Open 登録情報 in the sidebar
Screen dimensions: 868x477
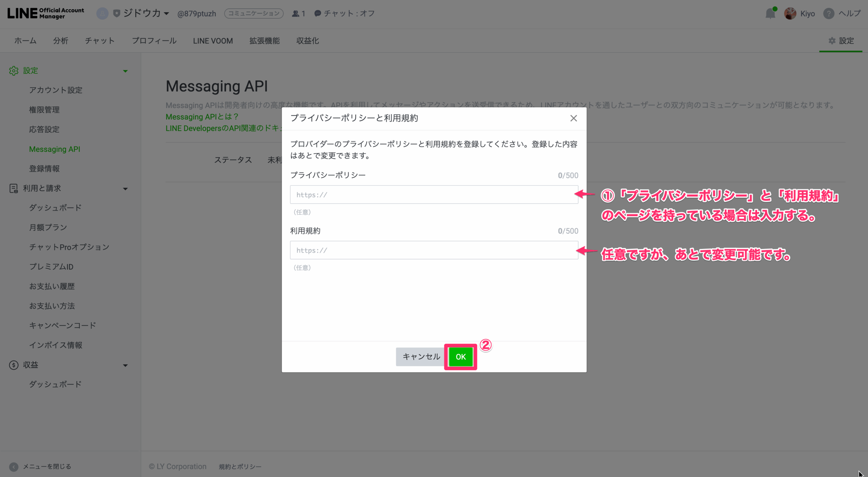point(44,168)
